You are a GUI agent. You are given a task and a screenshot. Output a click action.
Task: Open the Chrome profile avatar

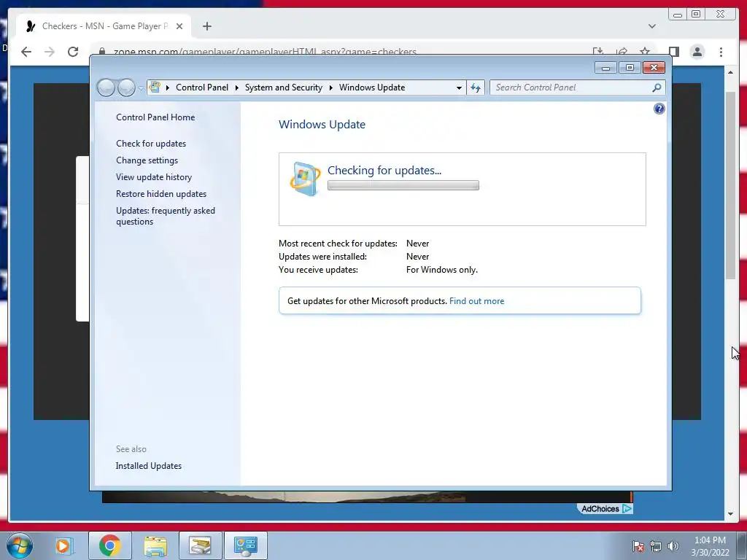(697, 52)
